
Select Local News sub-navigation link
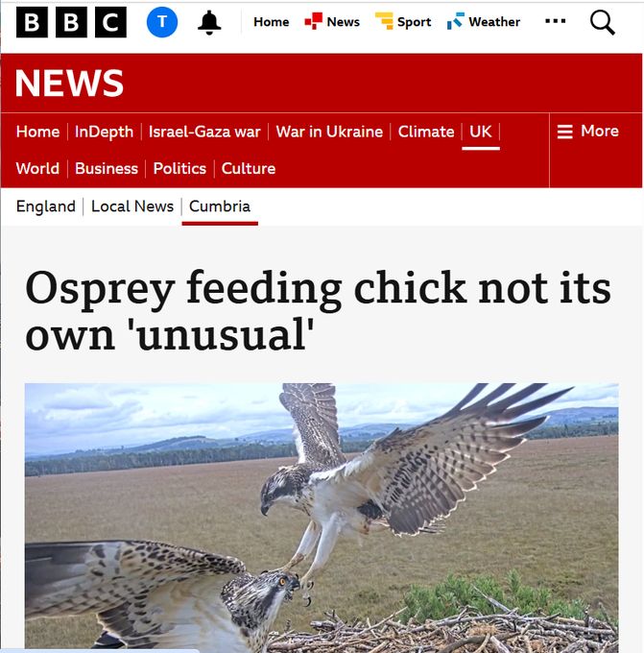click(132, 206)
